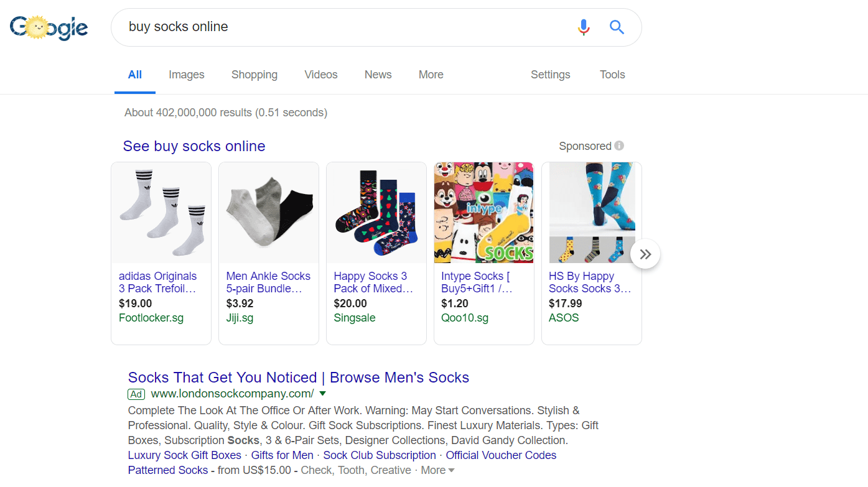Open the Gifts for Men sitelink
Image resolution: width=868 pixels, height=487 pixels.
[x=282, y=455]
